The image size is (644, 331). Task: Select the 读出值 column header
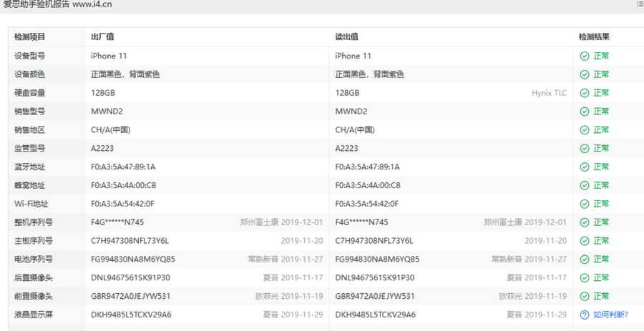pyautogui.click(x=347, y=37)
